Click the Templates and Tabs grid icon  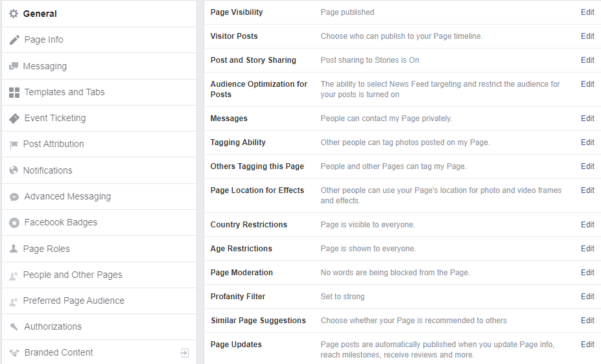pos(14,93)
